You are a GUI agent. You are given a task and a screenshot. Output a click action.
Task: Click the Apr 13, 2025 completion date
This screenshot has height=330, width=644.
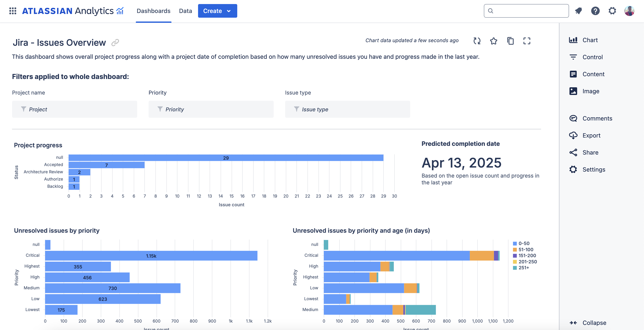pyautogui.click(x=461, y=163)
